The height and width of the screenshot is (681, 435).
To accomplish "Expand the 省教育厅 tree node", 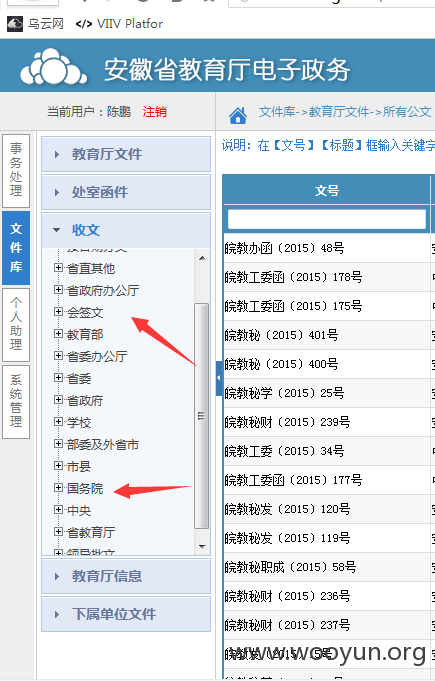I will coord(58,532).
